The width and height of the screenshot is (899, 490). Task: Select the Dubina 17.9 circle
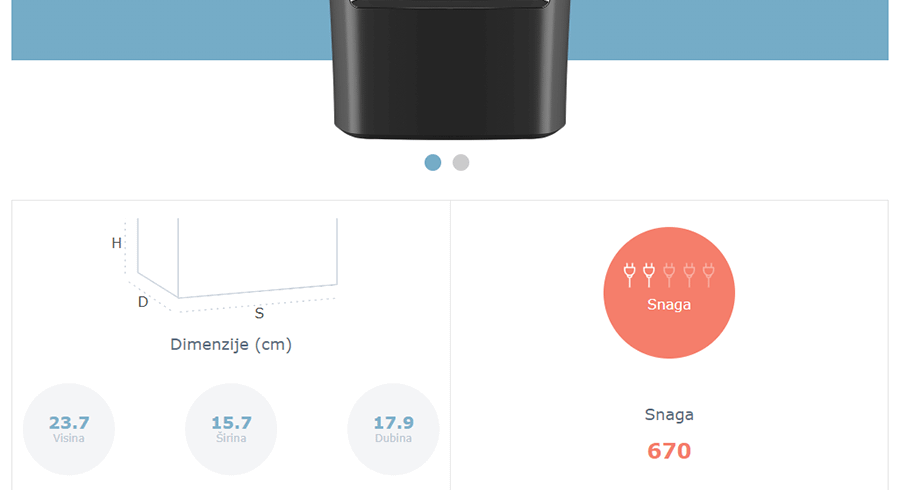[x=393, y=429]
